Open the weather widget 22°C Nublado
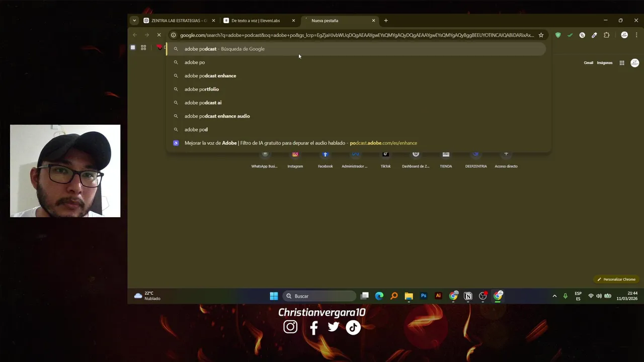Screen dimensions: 644x362 pos(147,296)
